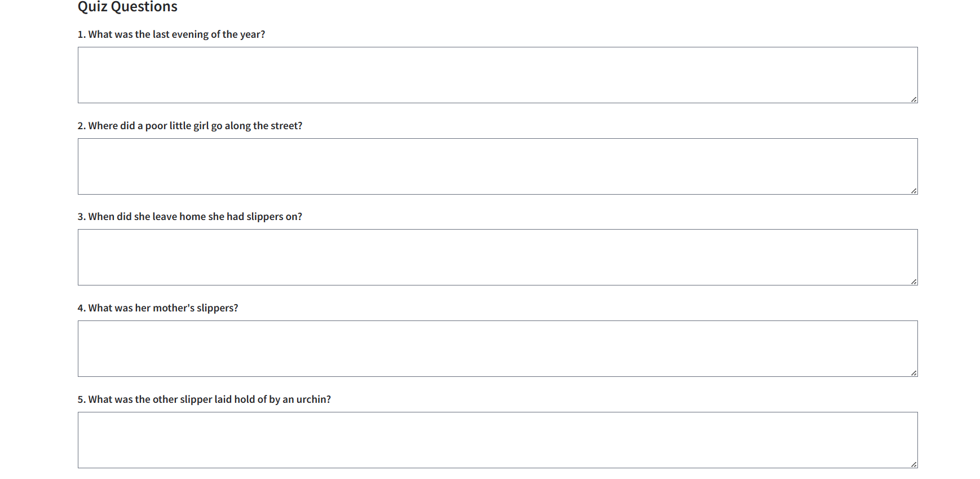
Task: Click the question about her mother's slippers
Action: point(158,308)
